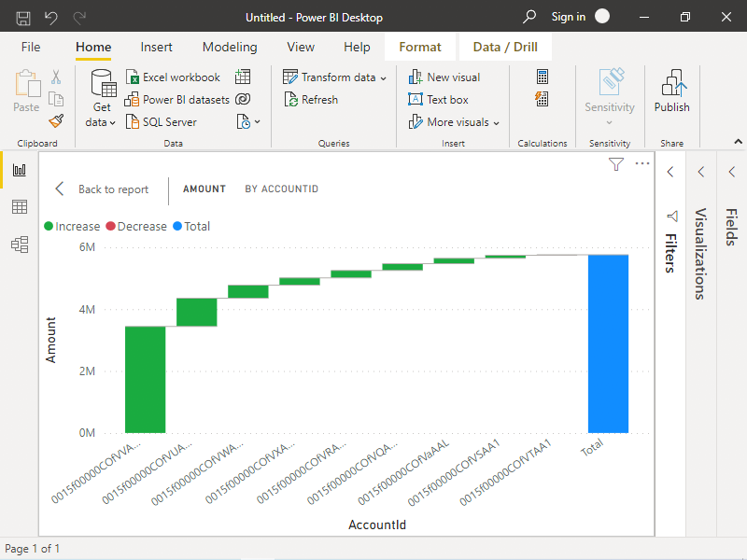Open the Data / Drill tab

pyautogui.click(x=505, y=48)
